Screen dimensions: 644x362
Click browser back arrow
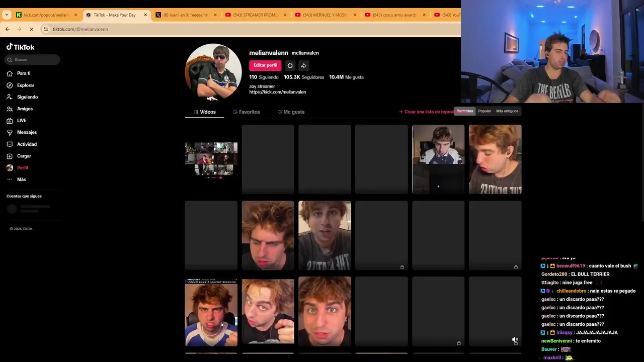tap(8, 29)
